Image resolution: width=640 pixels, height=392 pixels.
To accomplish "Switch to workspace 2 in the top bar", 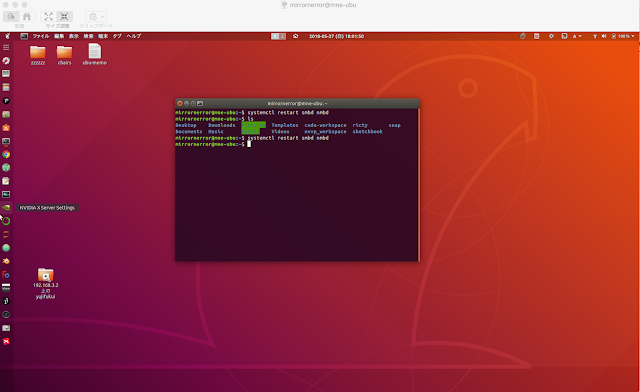I will [x=282, y=36].
